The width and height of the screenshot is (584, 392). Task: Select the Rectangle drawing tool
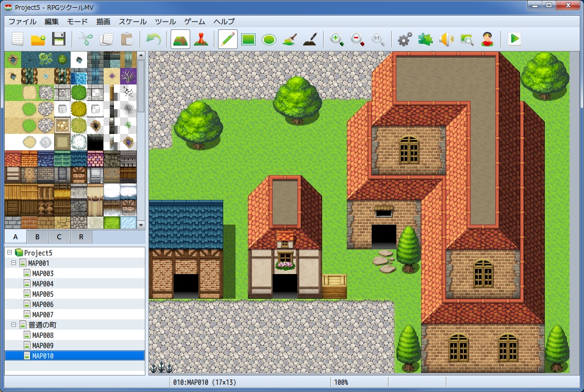pyautogui.click(x=248, y=39)
